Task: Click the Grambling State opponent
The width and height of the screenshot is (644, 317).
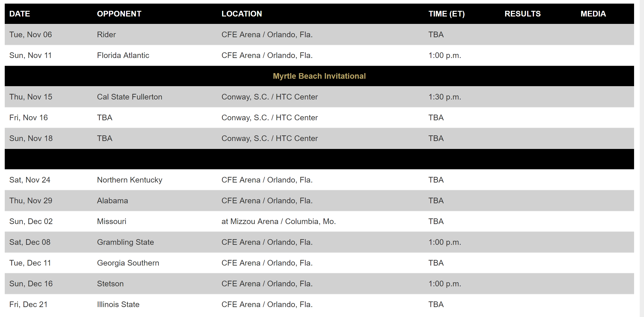Action: (125, 242)
